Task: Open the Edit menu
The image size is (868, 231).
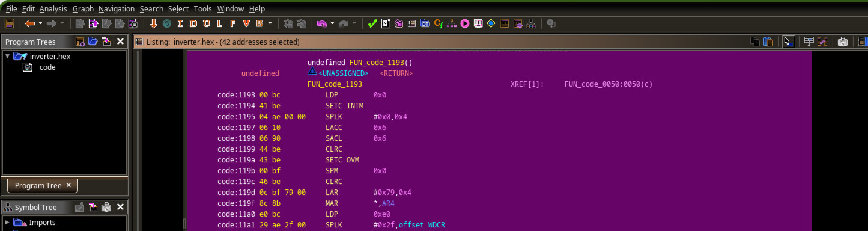Action: [28, 8]
